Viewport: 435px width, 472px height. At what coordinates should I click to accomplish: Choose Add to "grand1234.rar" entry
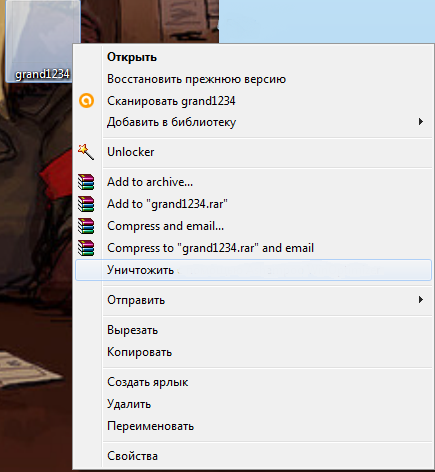tap(253, 204)
